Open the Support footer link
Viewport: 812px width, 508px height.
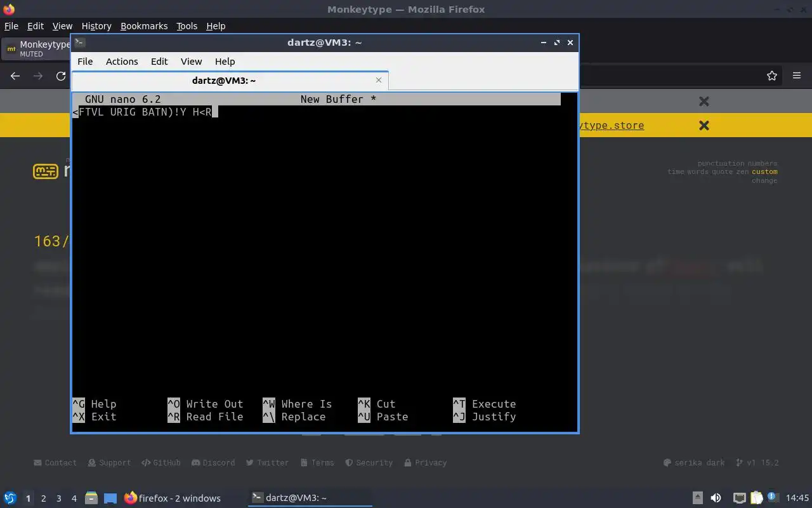(x=109, y=463)
